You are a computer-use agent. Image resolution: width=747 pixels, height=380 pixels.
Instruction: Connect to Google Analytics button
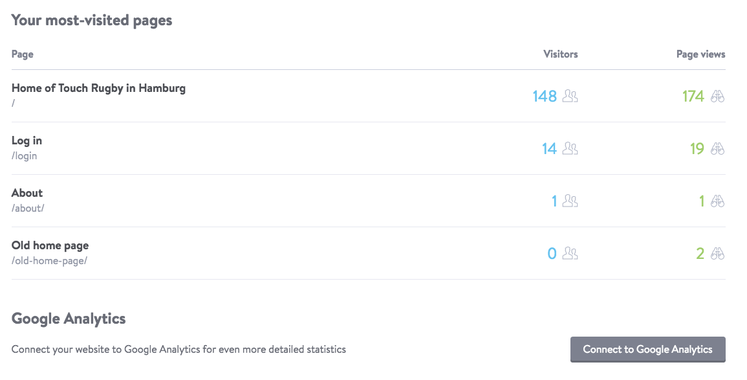[x=648, y=350]
